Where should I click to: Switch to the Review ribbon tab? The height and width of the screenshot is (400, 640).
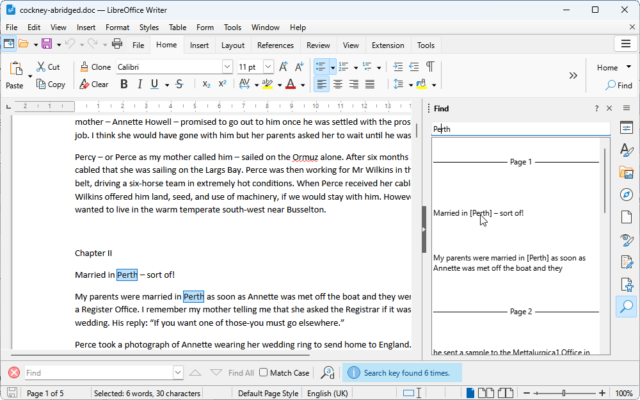(318, 45)
